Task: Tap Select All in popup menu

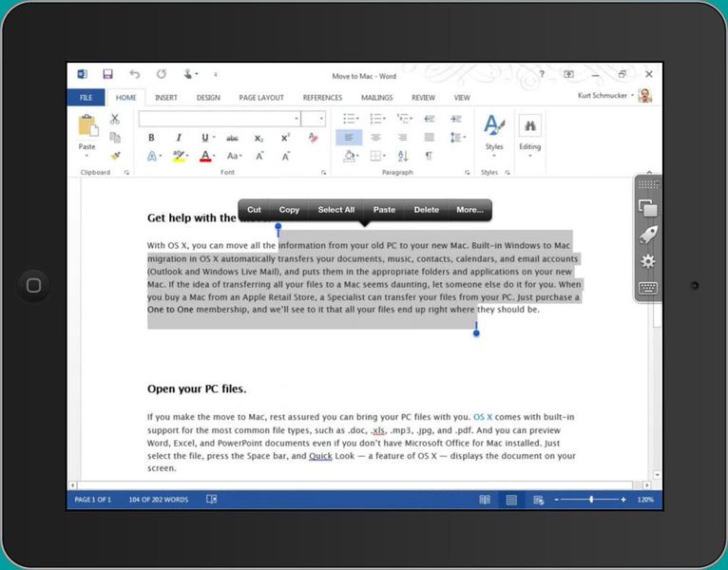Action: (x=336, y=210)
